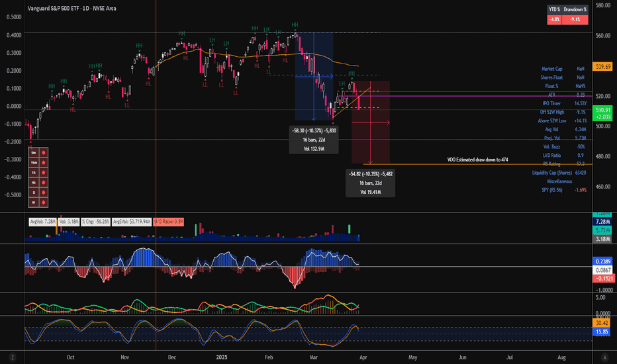Screen dimensions: 617x364
Task: Click the Off 52W High row label
Action: tap(551, 112)
